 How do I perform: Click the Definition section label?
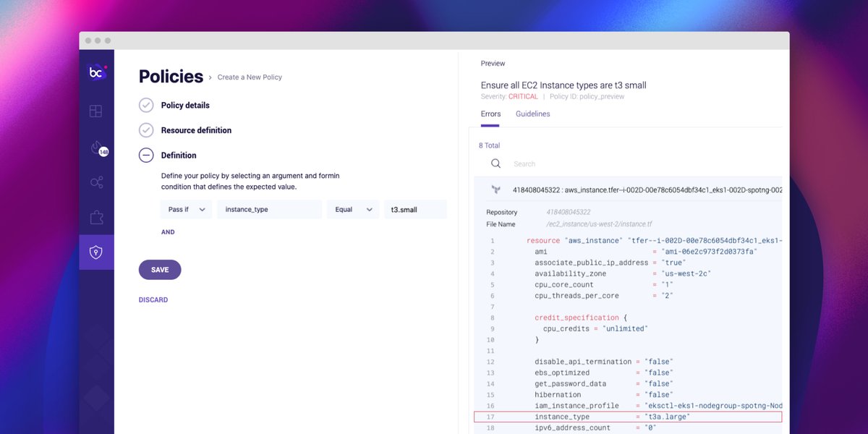[x=179, y=156]
